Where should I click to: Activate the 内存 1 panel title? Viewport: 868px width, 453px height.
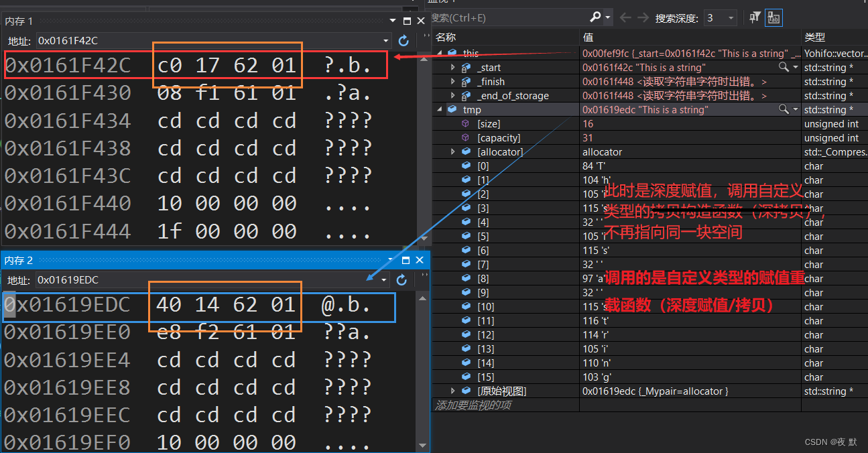pos(19,21)
